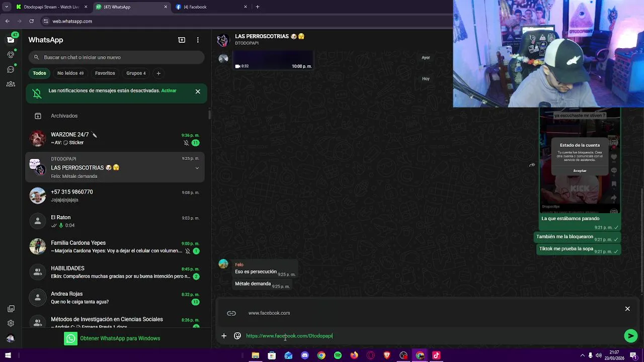
Task: Add a new chat list filter
Action: coord(158,73)
